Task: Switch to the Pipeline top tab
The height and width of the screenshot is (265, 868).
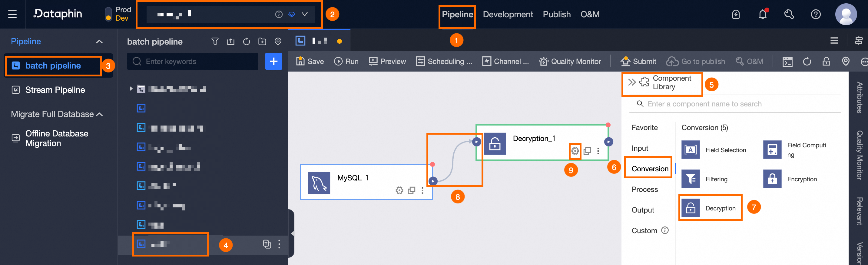Action: [x=457, y=14]
